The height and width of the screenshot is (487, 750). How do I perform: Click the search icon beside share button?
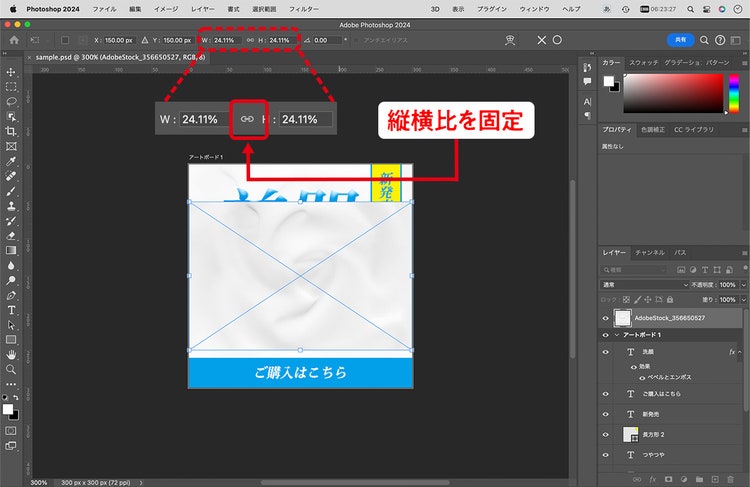pyautogui.click(x=704, y=40)
